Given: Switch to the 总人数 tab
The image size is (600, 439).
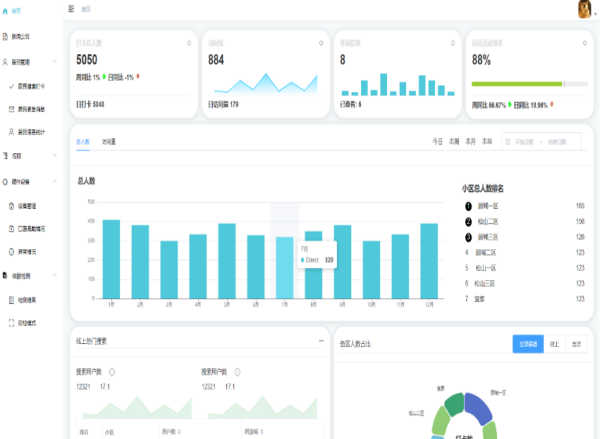Looking at the screenshot, I should click(82, 142).
